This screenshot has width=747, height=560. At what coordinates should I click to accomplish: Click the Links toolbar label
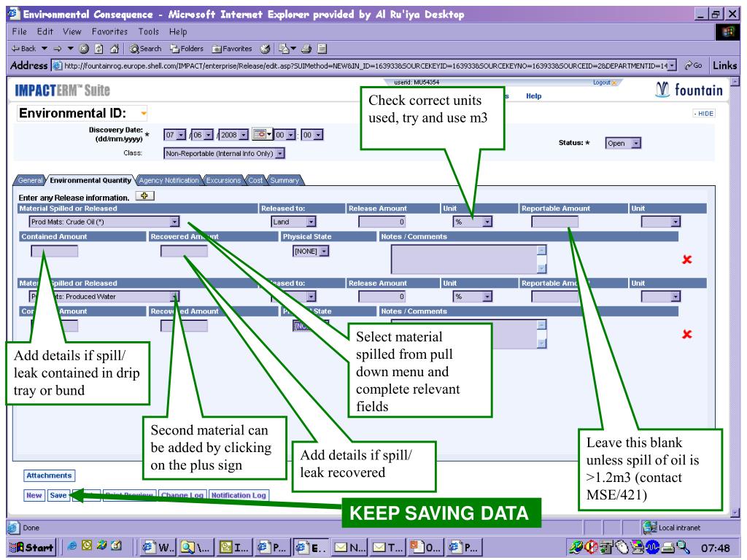click(724, 65)
